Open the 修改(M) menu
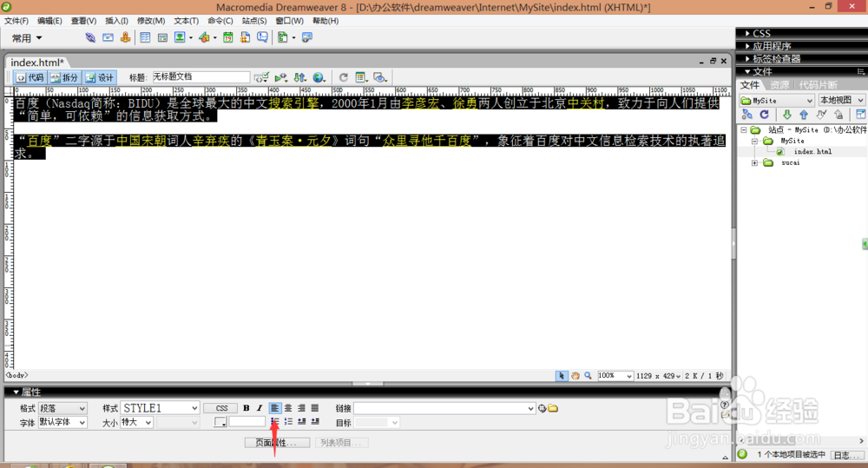Viewport: 868px width, 468px height. [x=151, y=21]
